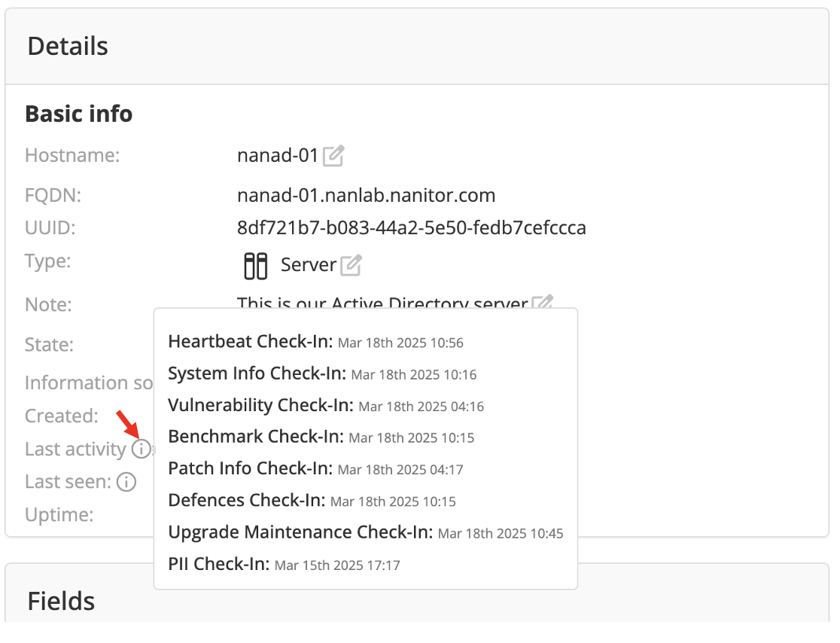Click the pencil icon beside the Note
The width and height of the screenshot is (840, 643).
point(543,303)
